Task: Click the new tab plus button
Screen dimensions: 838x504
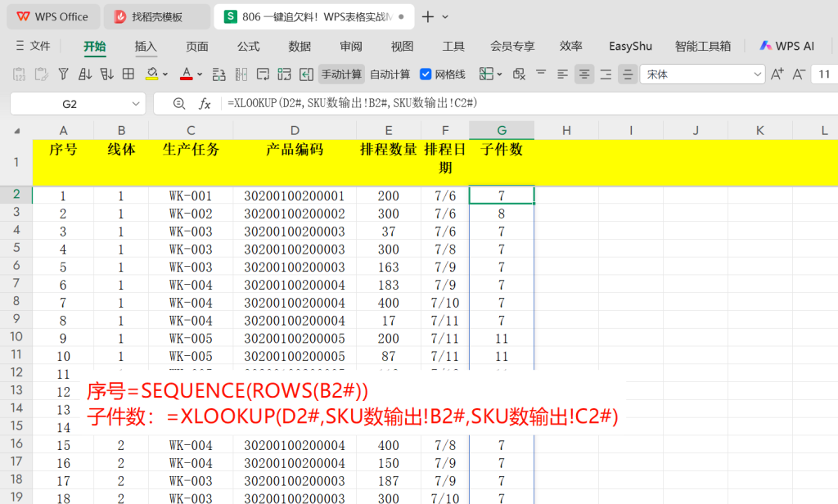Action: (x=427, y=16)
